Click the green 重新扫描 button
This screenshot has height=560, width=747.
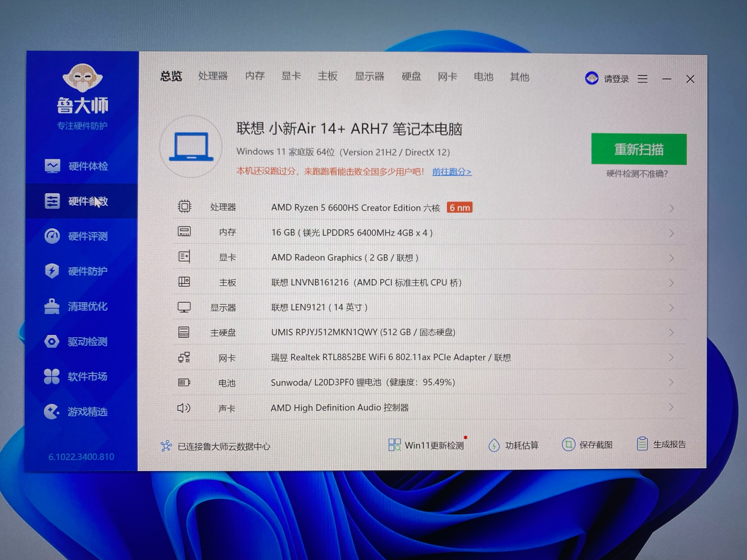coord(639,149)
